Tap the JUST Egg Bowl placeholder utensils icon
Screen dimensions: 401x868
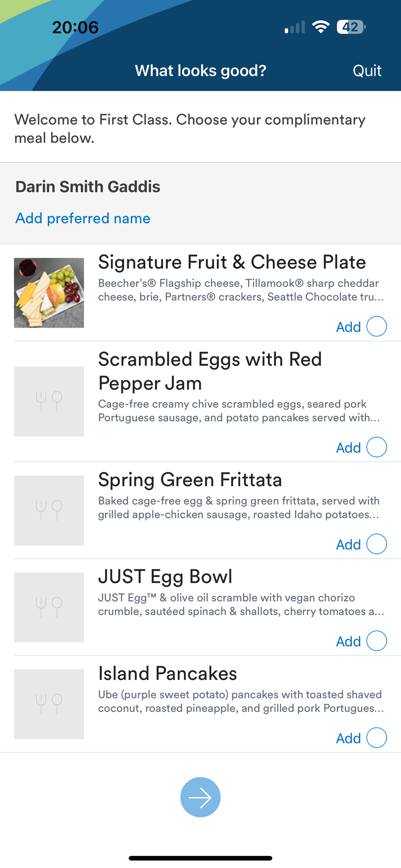pos(49,607)
